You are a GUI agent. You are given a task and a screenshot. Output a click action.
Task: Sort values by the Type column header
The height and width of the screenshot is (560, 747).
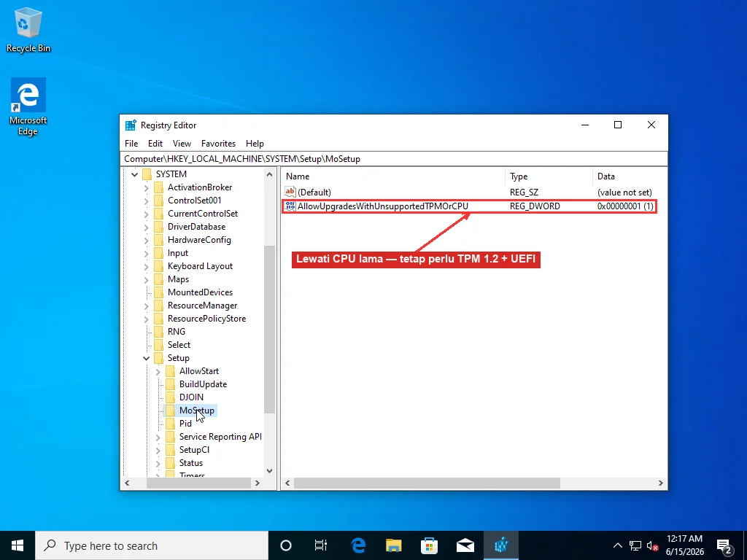(549, 176)
